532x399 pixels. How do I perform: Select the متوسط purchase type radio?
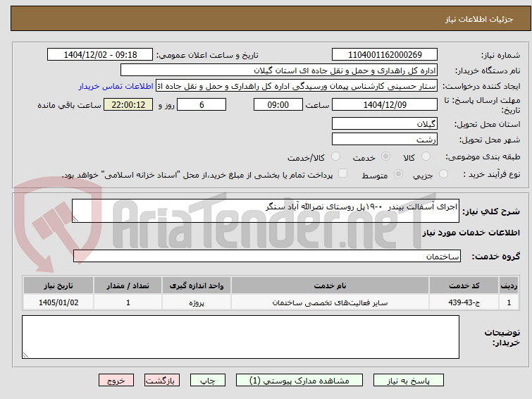398,174
